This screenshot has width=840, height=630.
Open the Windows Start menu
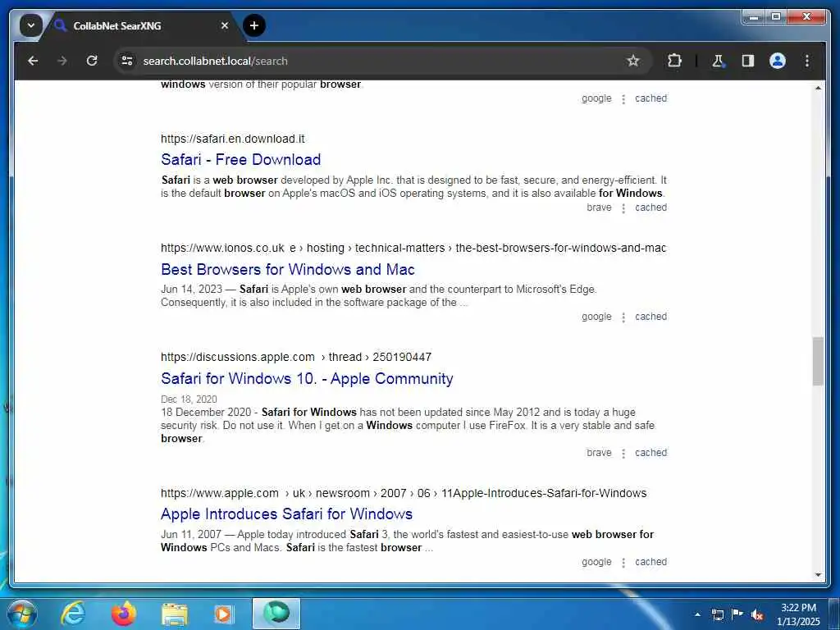[22, 614]
